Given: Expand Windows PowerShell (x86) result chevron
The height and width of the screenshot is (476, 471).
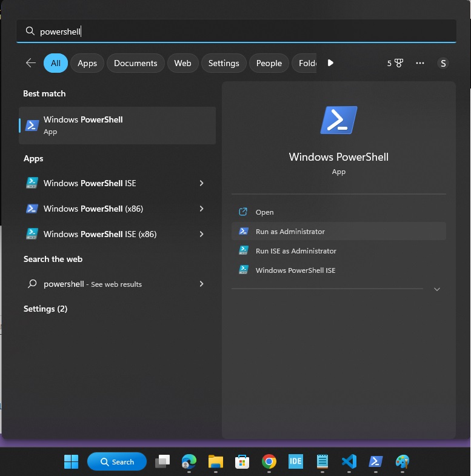Looking at the screenshot, I should pos(201,209).
